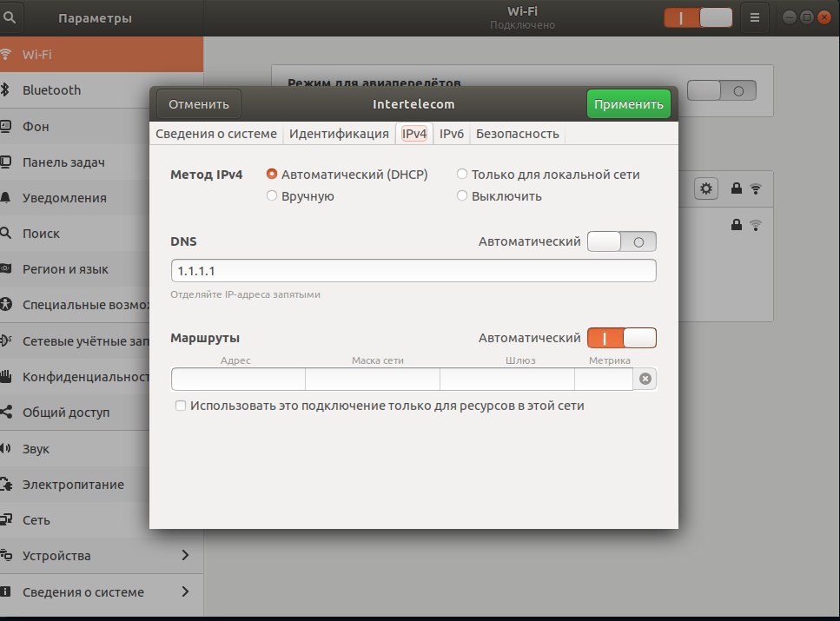Screen dimensions: 840x621
Task: Click the Wi-Fi signal icon of first network
Action: 756,188
